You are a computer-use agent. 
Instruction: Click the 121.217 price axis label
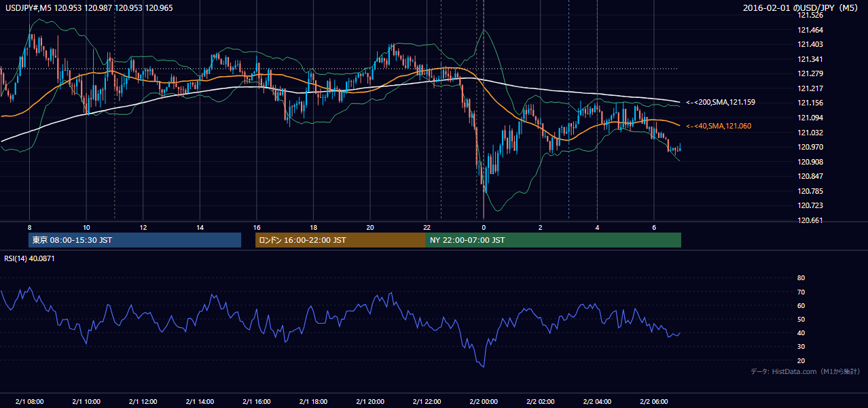(x=810, y=88)
